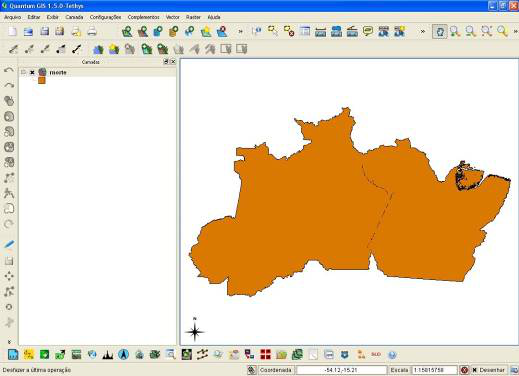The width and height of the screenshot is (519, 376).
Task: Click the Escala scale input field
Action: [434, 370]
